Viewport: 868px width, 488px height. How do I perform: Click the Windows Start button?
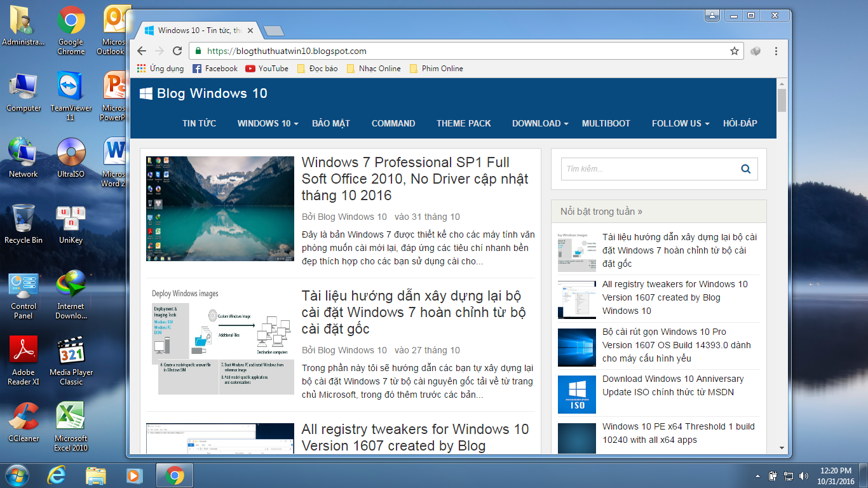point(17,475)
